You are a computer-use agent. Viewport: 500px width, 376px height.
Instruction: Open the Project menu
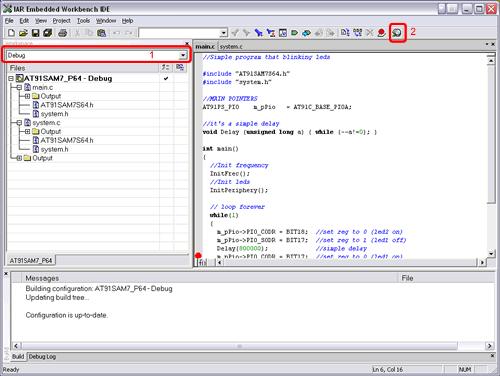(x=62, y=21)
